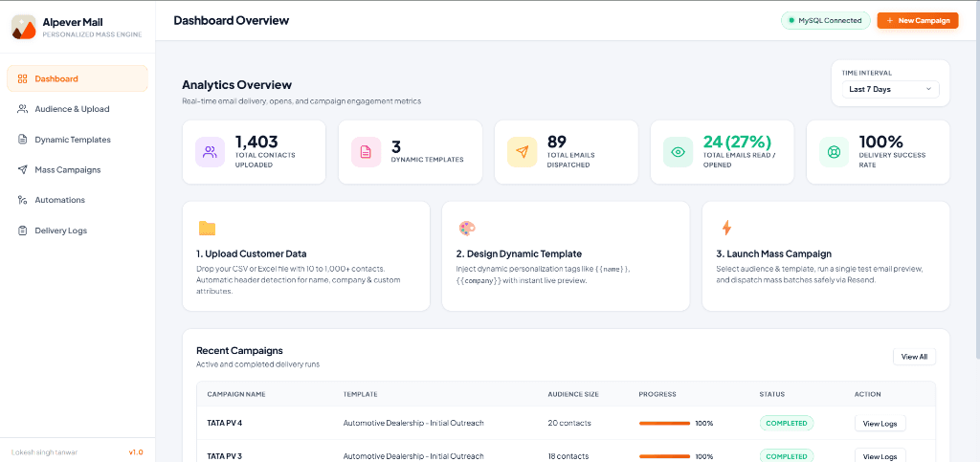
Task: Click the Alpever Mail logo icon
Action: (x=24, y=28)
